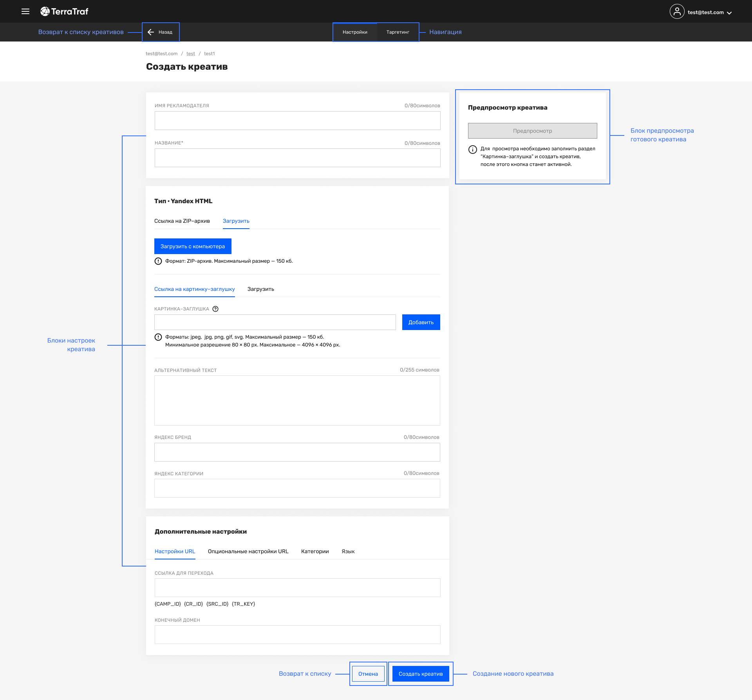Screen dimensions: 752x700
Task: Focus the Альтернативный текст textarea
Action: coord(297,401)
